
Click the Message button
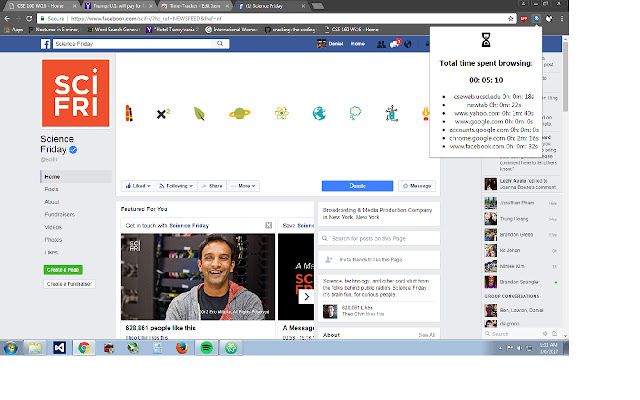coord(417,186)
